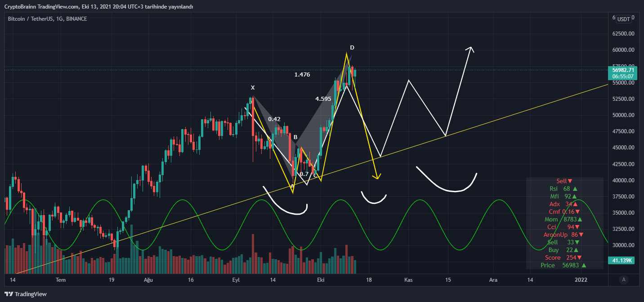Click the Eyl label on time axis

point(236,280)
